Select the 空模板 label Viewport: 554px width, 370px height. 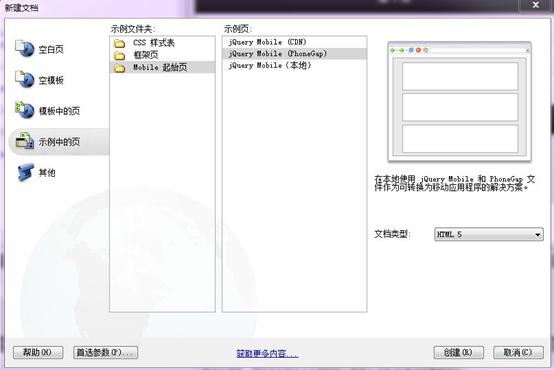point(51,80)
